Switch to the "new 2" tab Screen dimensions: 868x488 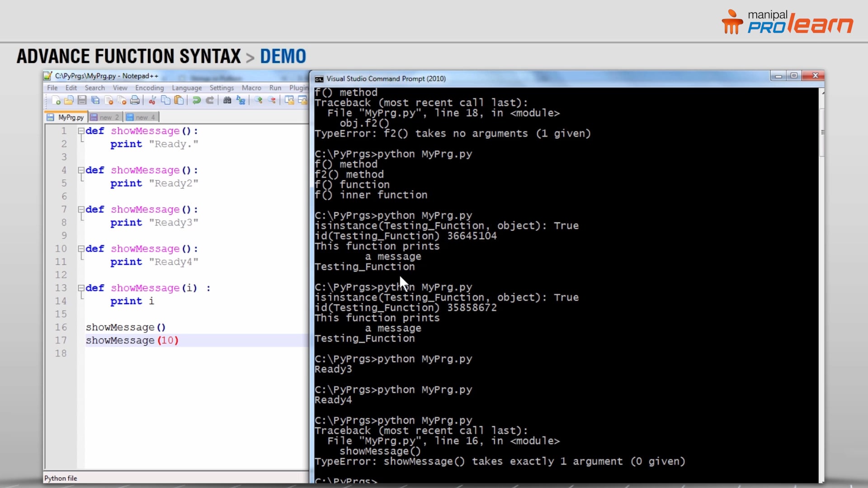[105, 117]
